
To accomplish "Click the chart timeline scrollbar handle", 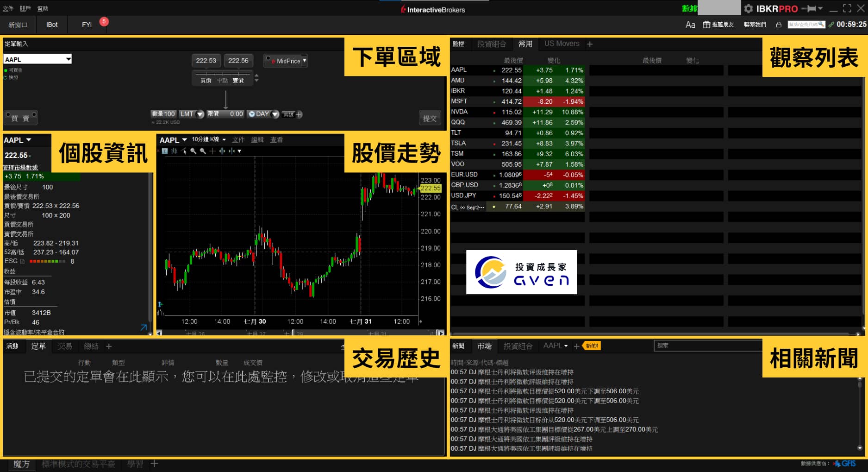I will [x=292, y=333].
